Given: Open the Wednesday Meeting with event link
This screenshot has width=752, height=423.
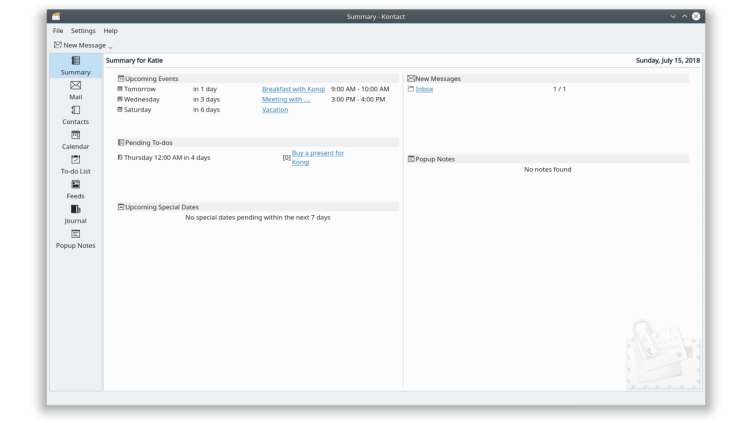Looking at the screenshot, I should click(x=286, y=99).
